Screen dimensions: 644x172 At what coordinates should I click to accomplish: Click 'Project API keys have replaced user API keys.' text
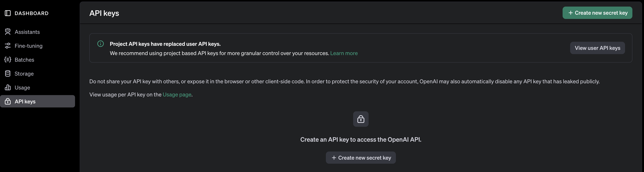(165, 44)
